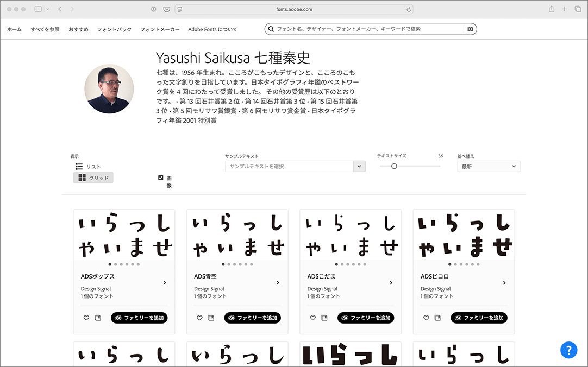Favorite ADSこだま with the heart icon
Viewport: 588px width, 367px height.
[x=313, y=318]
